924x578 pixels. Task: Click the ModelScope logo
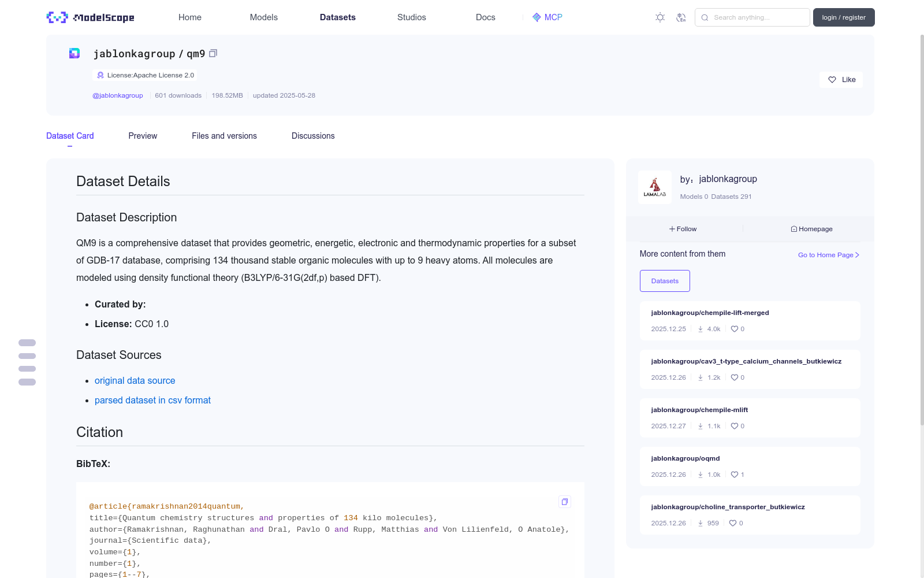pyautogui.click(x=91, y=17)
